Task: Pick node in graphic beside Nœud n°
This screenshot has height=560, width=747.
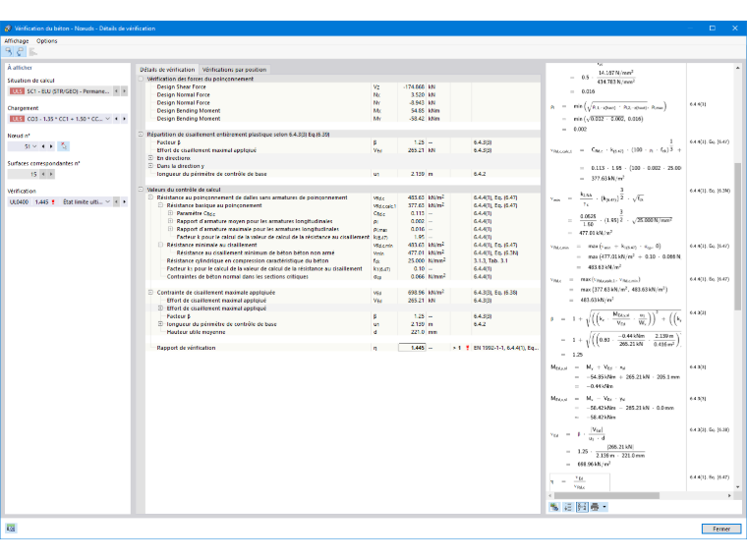Action: tap(64, 146)
